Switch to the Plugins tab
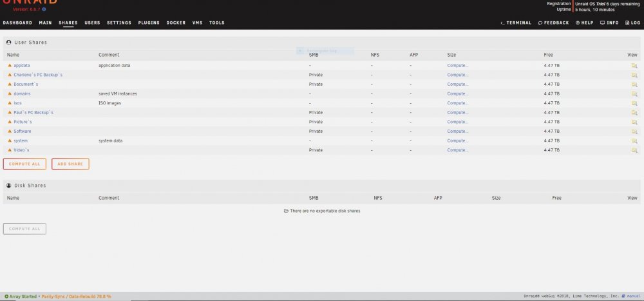 [149, 23]
